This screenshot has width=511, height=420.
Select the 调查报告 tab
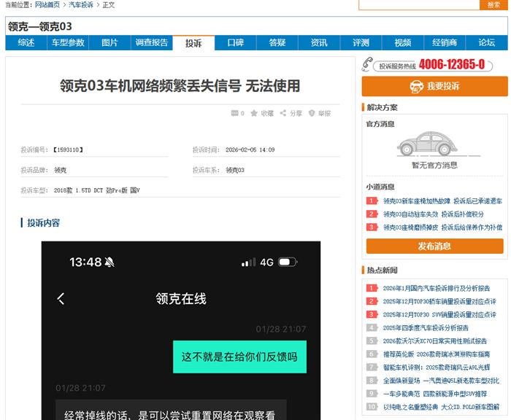pos(151,43)
